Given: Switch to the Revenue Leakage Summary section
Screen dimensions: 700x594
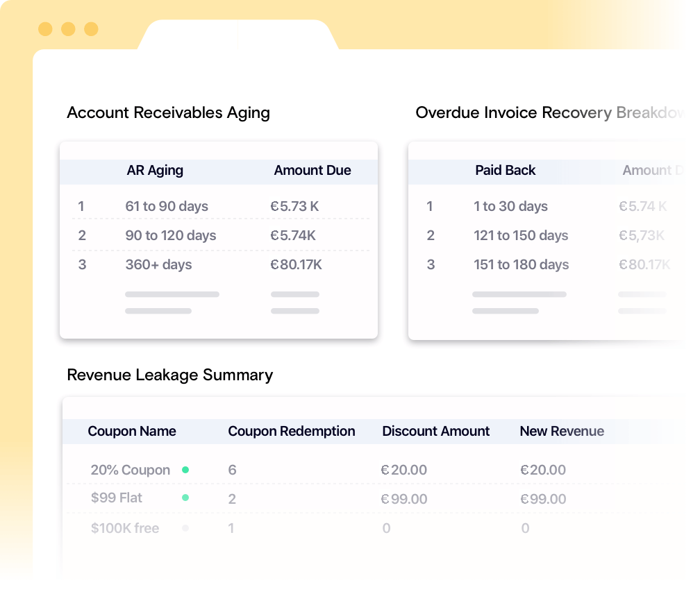Looking at the screenshot, I should [x=169, y=375].
